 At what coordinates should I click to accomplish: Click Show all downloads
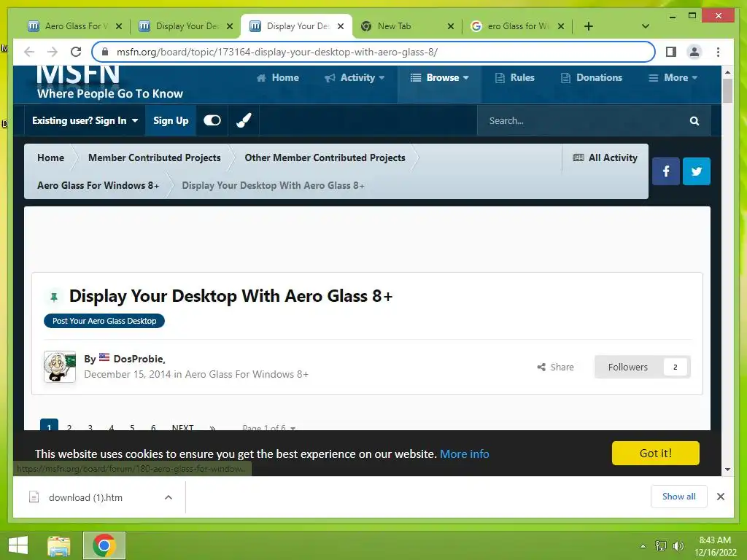[679, 497]
